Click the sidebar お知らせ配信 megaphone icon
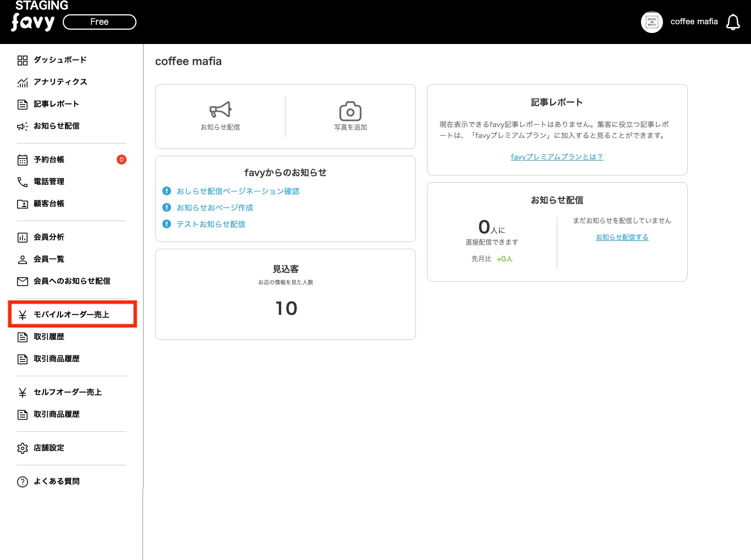This screenshot has height=560, width=751. click(x=23, y=127)
